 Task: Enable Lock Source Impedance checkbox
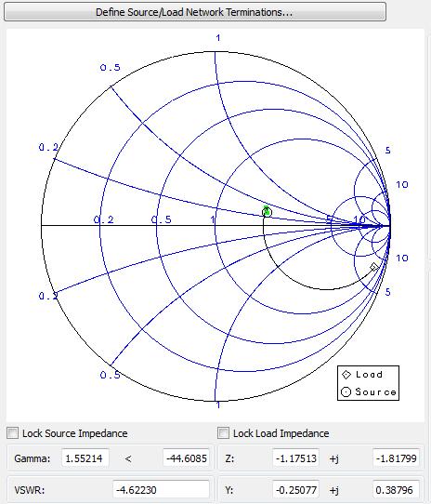tap(12, 433)
